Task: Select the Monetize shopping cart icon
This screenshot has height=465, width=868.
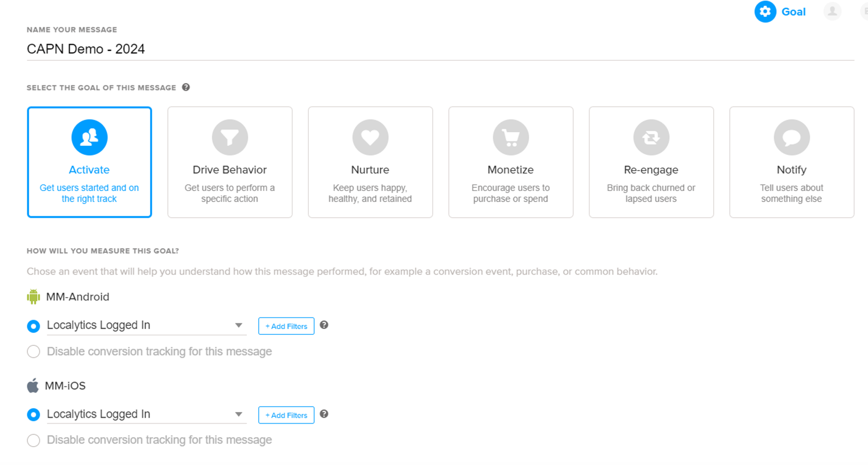Action: [511, 138]
